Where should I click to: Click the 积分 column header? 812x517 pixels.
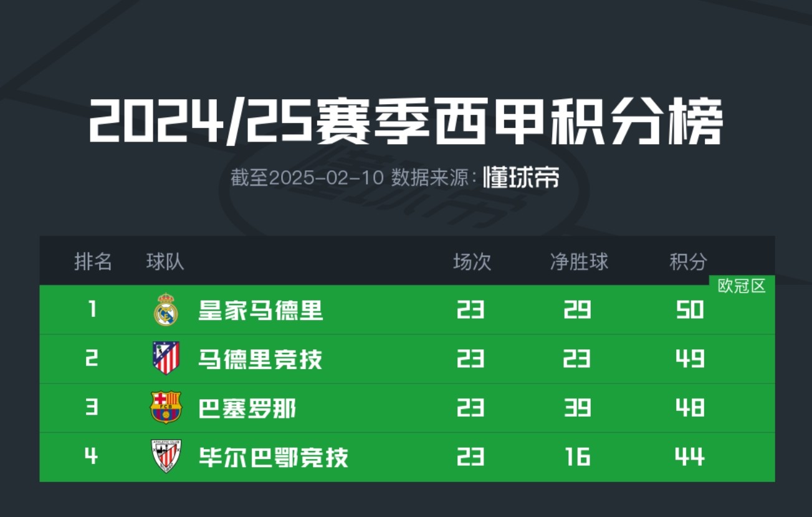[689, 262]
